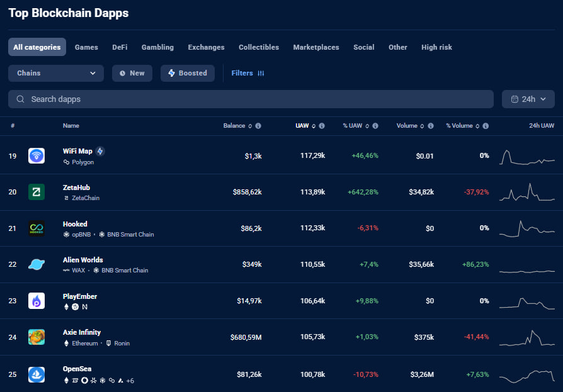Viewport: 563px width, 392px height.
Task: Sort by the % Volume column
Action: coord(463,126)
